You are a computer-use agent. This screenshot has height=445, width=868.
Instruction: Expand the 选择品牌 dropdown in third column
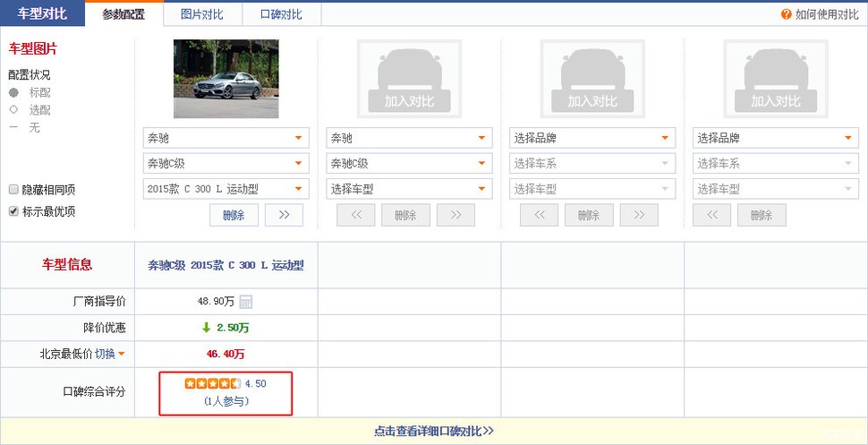(x=592, y=138)
